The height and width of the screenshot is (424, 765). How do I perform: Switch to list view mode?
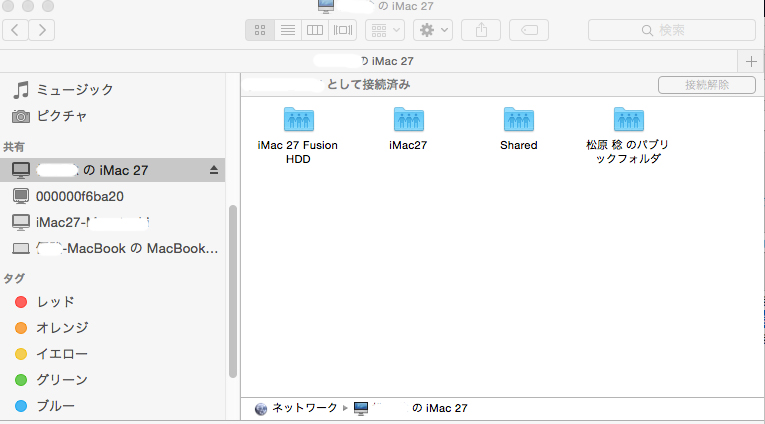pyautogui.click(x=288, y=30)
